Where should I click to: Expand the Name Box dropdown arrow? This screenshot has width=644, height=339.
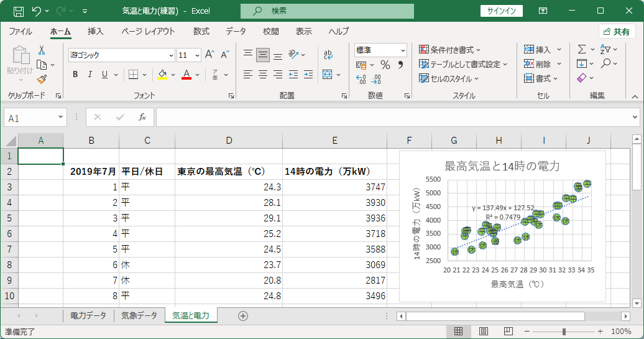60,118
